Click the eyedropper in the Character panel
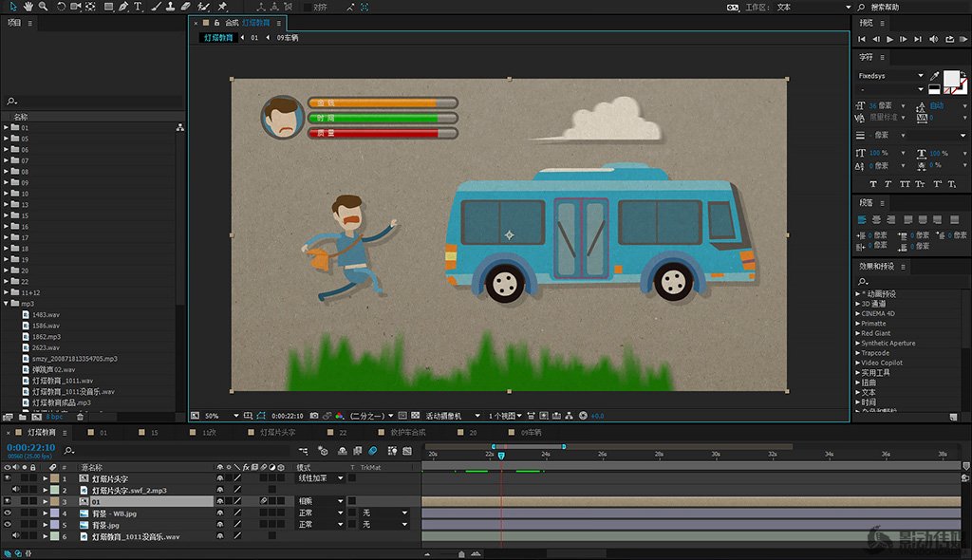 click(x=934, y=76)
